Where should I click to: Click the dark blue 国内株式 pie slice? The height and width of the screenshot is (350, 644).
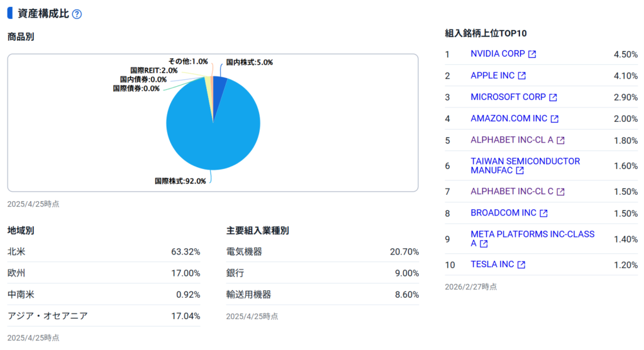coord(219,86)
